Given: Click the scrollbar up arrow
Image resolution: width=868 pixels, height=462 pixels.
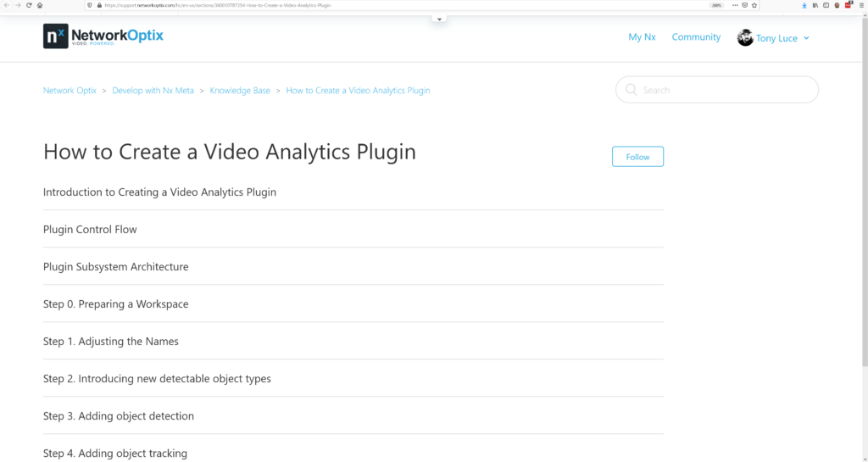Looking at the screenshot, I should [865, 14].
